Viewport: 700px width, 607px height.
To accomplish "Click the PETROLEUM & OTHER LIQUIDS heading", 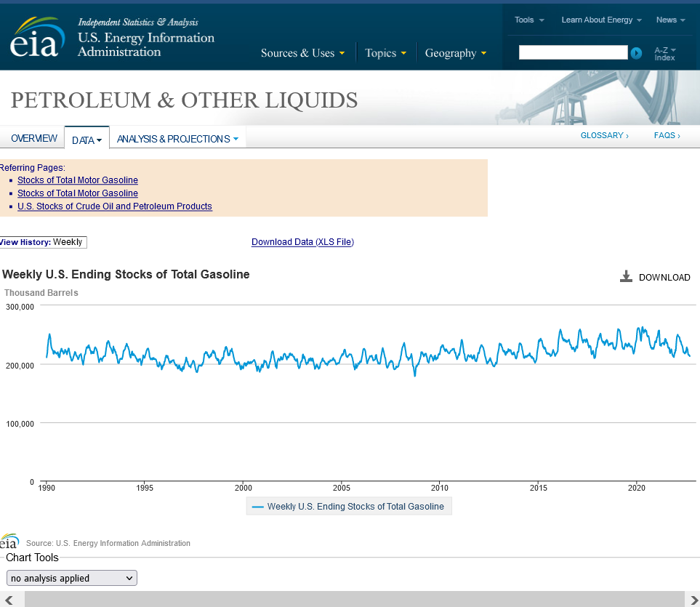I will [x=185, y=100].
